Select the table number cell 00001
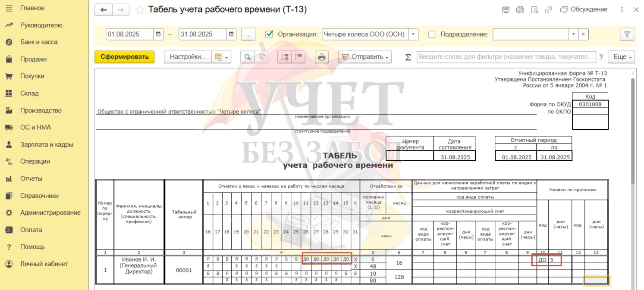Viewport: 644px width, 290px height. click(x=184, y=270)
